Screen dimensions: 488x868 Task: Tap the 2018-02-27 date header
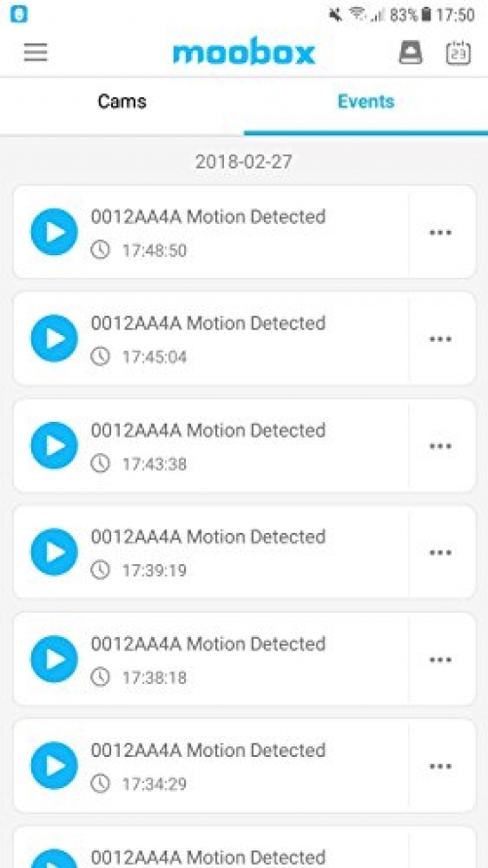point(244,162)
